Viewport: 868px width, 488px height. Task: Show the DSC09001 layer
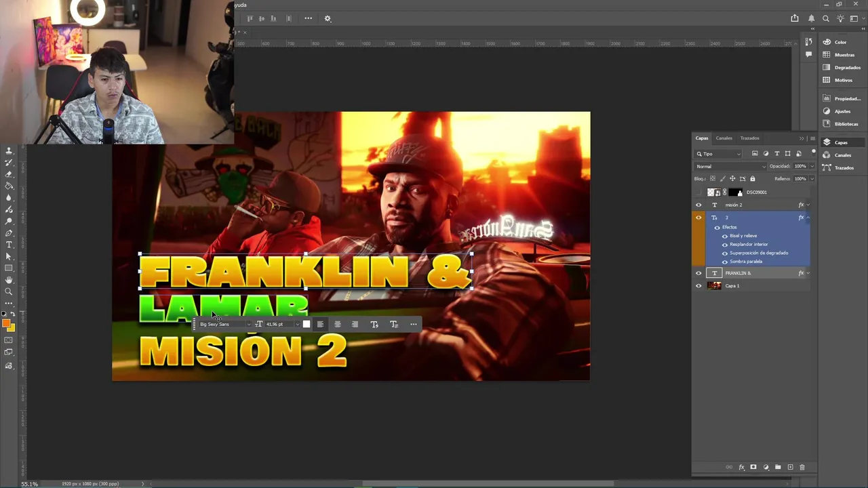pos(698,192)
